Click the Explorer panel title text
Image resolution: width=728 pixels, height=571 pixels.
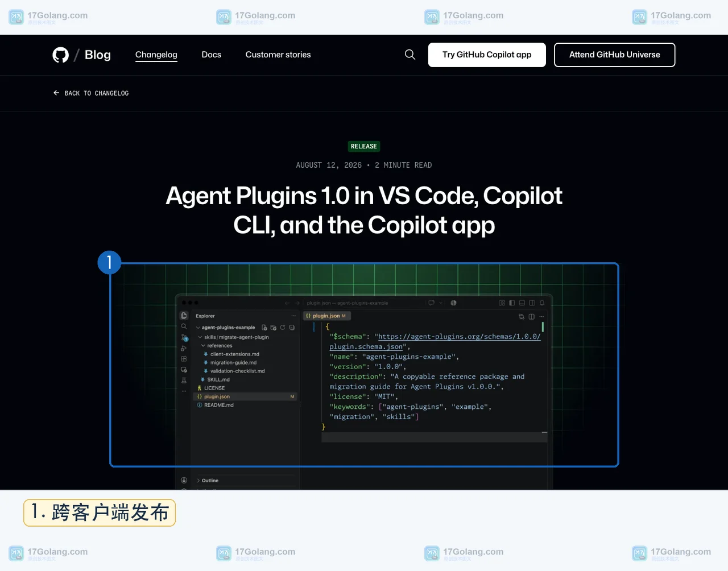pos(205,316)
